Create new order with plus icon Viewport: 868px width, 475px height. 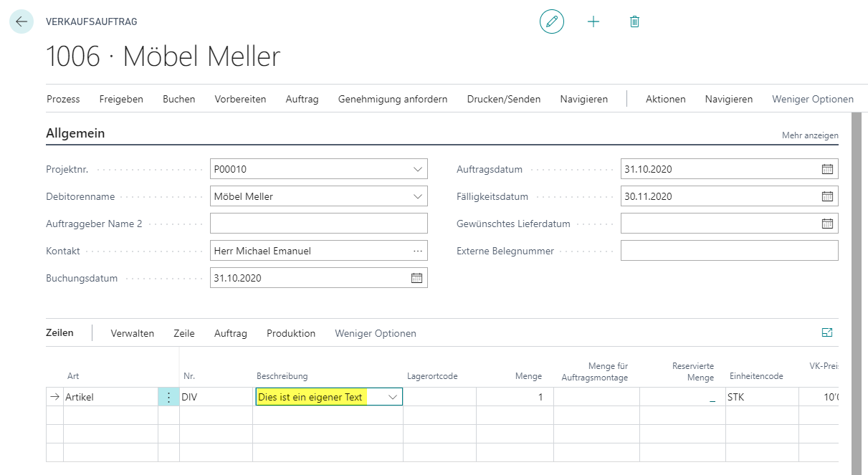(x=593, y=21)
